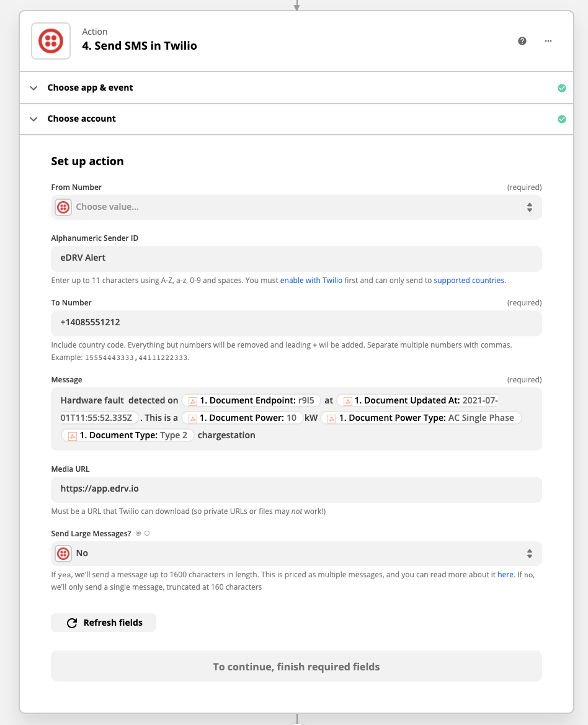This screenshot has height=725, width=588.
Task: Select the first Send Large Messages radio button
Action: point(138,533)
